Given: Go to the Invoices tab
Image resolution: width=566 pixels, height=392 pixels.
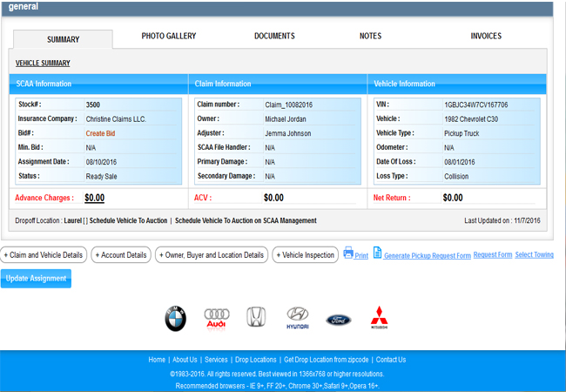Looking at the screenshot, I should 486,37.
